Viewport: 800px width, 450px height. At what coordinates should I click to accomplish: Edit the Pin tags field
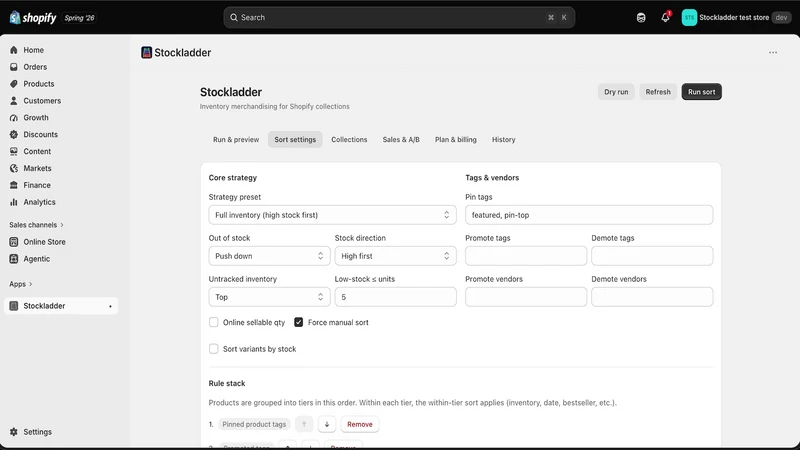(589, 215)
